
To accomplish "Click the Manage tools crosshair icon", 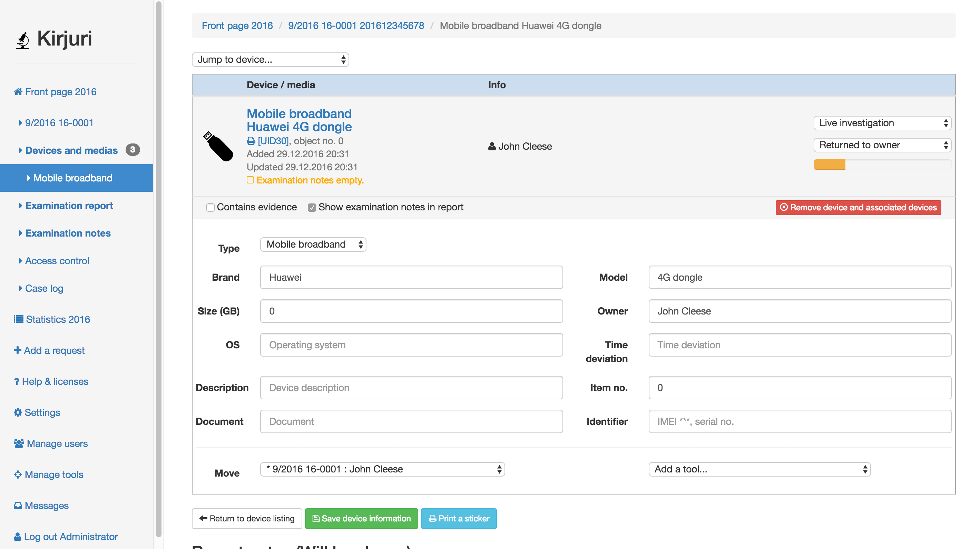I will pyautogui.click(x=18, y=475).
